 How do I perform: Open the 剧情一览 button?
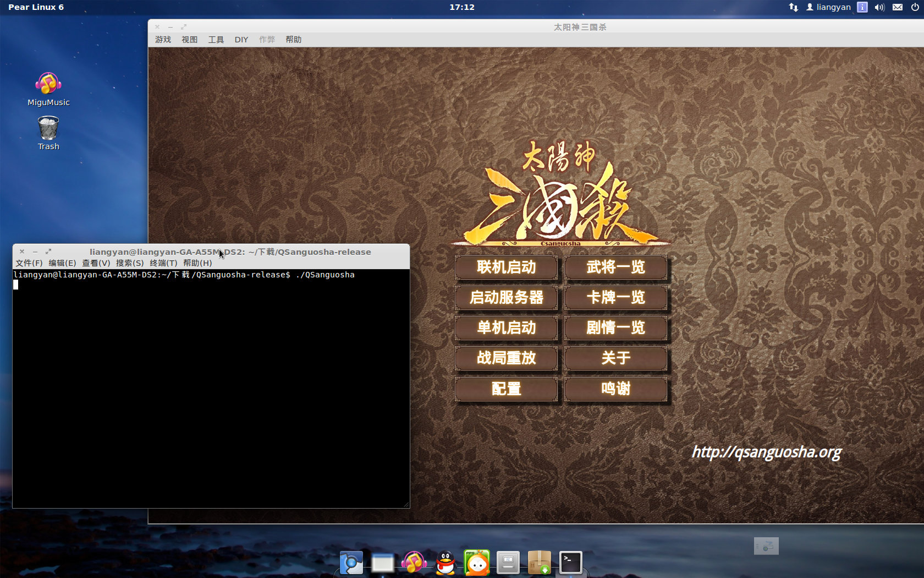615,328
